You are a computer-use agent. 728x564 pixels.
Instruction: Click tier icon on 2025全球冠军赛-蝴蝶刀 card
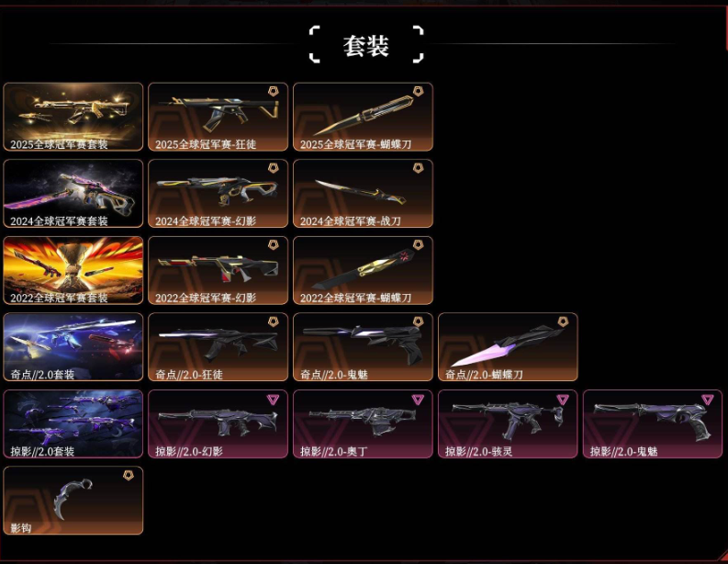[x=419, y=91]
